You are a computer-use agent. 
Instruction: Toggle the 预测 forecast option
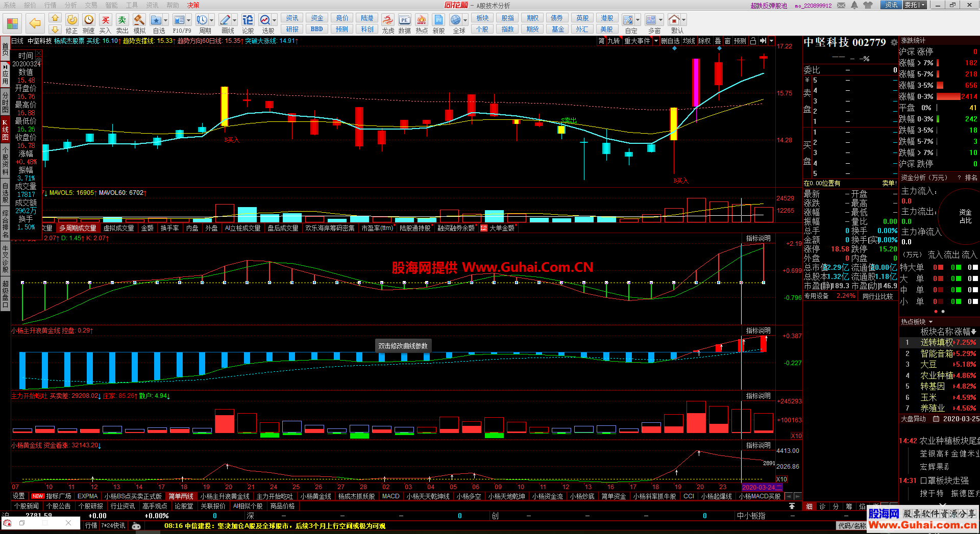point(740,41)
